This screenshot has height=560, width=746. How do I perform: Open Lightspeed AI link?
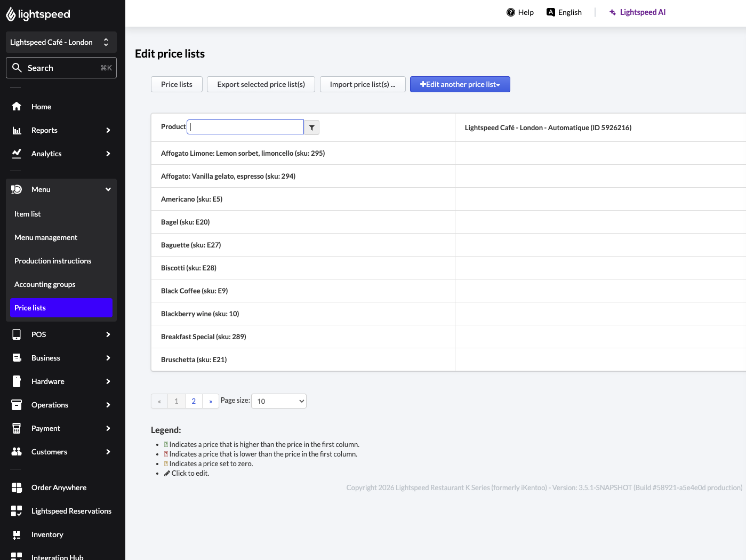(637, 12)
